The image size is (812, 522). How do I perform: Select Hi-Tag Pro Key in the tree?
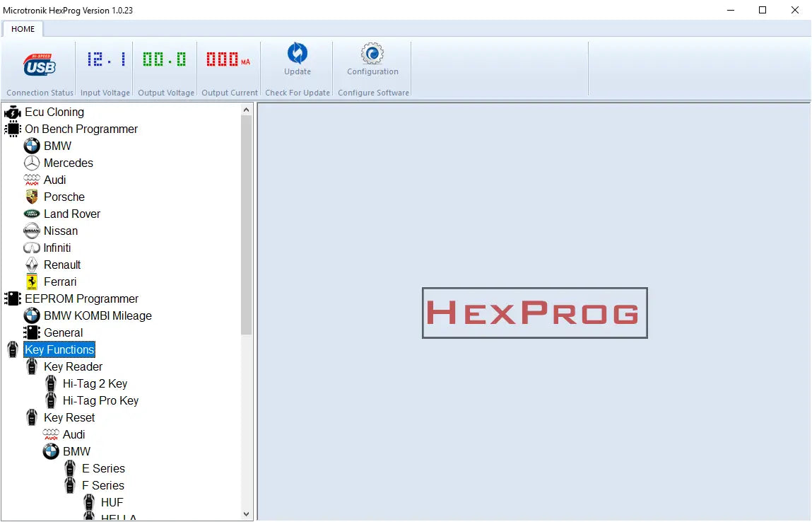coord(100,400)
